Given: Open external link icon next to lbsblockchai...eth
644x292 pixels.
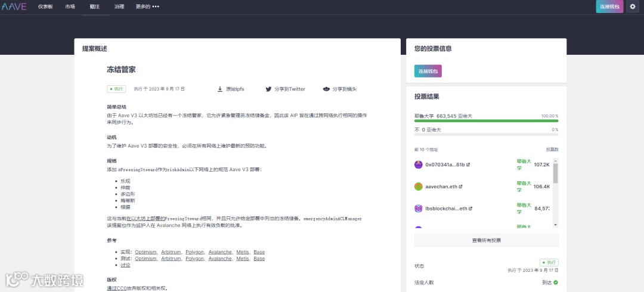Looking at the screenshot, I should 470,208.
